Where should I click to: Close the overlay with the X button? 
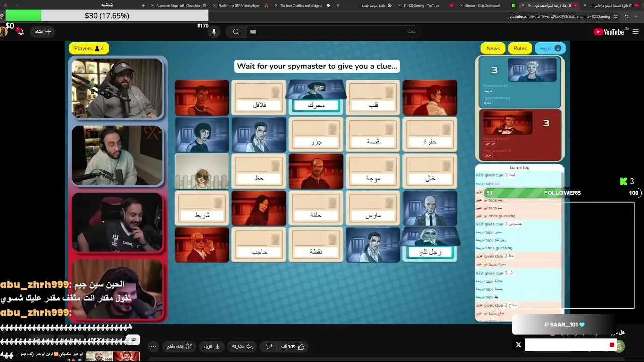click(518, 345)
